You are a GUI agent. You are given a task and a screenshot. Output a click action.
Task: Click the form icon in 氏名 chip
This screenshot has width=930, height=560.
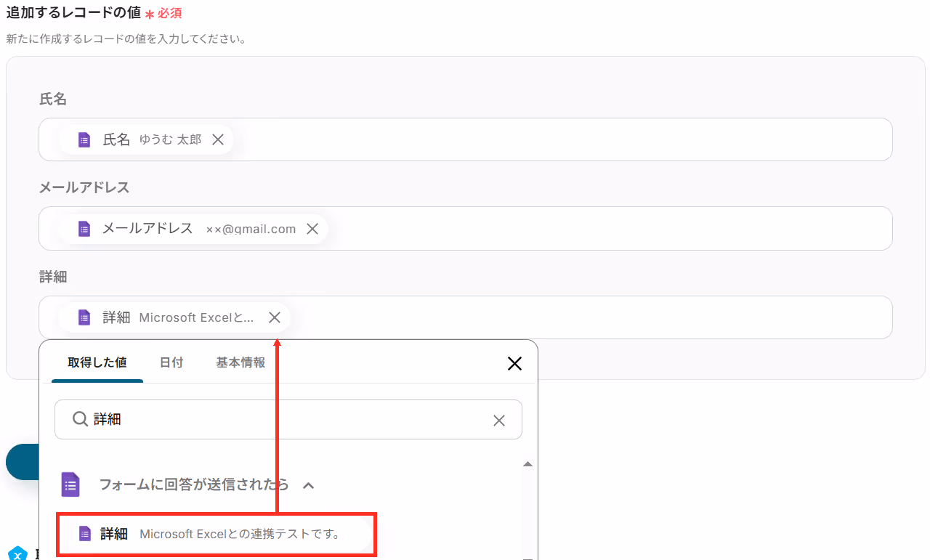[84, 139]
